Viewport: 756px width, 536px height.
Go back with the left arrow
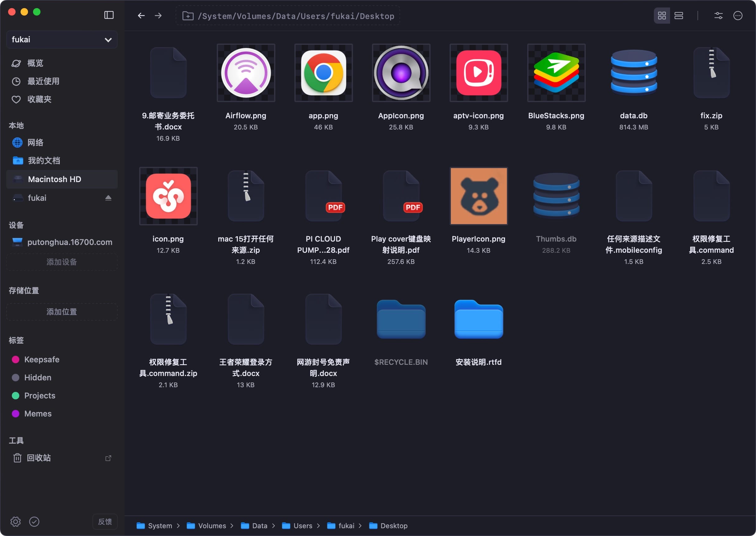(x=141, y=16)
